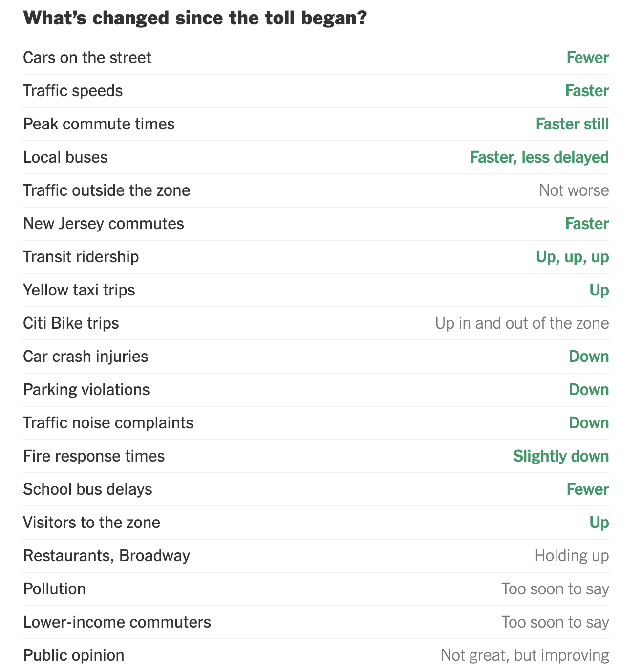The height and width of the screenshot is (672, 642).
Task: Click the 'Traffic speeds' row label
Action: (x=73, y=91)
